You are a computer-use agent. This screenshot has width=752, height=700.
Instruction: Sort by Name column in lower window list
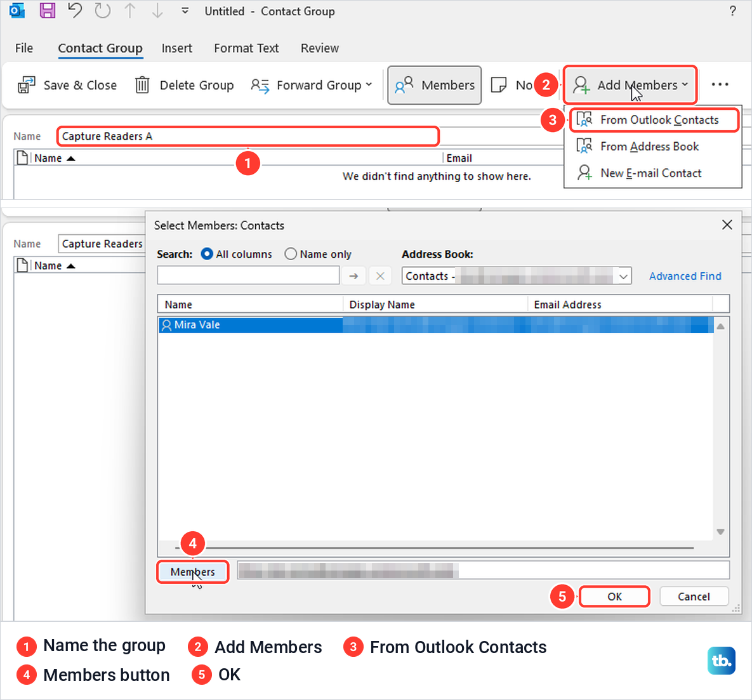coord(55,265)
